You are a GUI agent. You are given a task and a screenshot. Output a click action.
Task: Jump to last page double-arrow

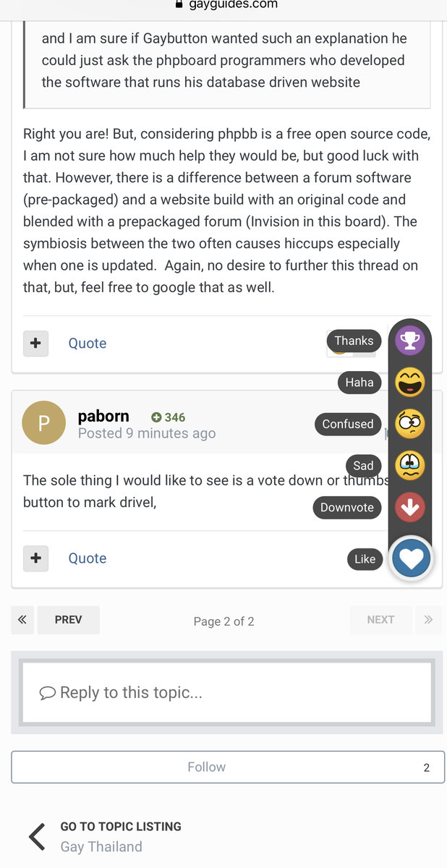[x=428, y=620]
